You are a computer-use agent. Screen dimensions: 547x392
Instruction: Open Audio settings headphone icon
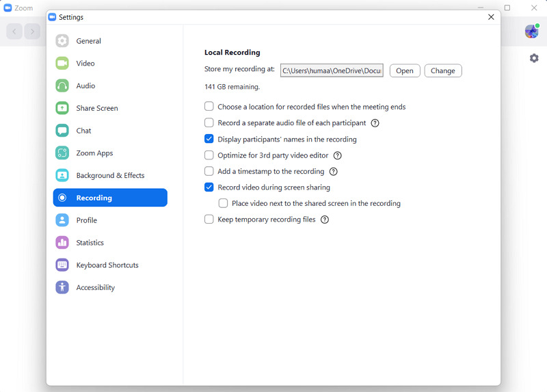pos(62,86)
